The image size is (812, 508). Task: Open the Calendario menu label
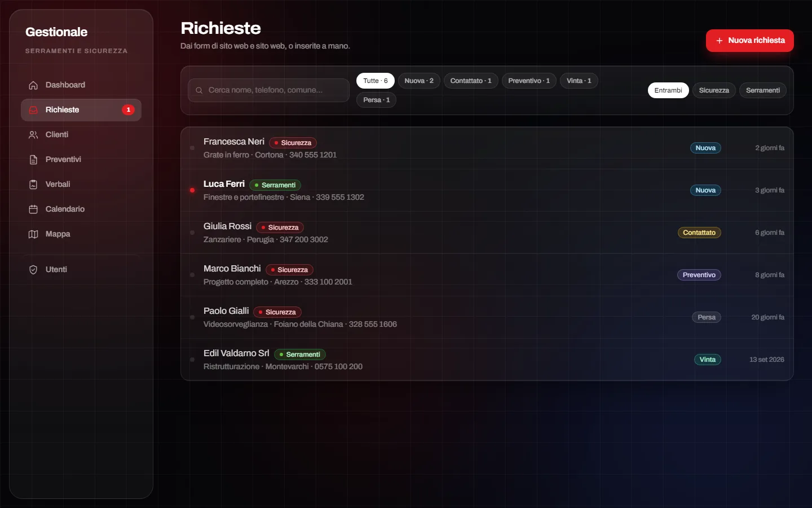[x=65, y=209]
